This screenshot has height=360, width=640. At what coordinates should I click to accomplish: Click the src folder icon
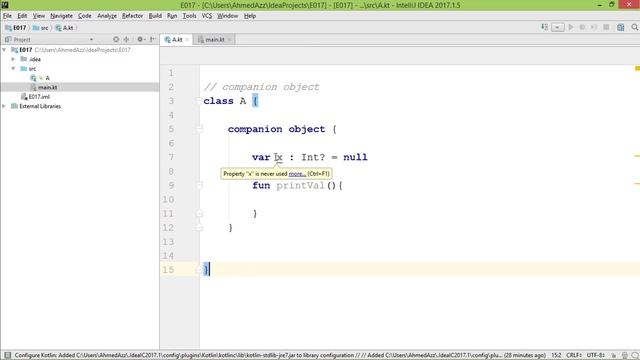pyautogui.click(x=24, y=69)
